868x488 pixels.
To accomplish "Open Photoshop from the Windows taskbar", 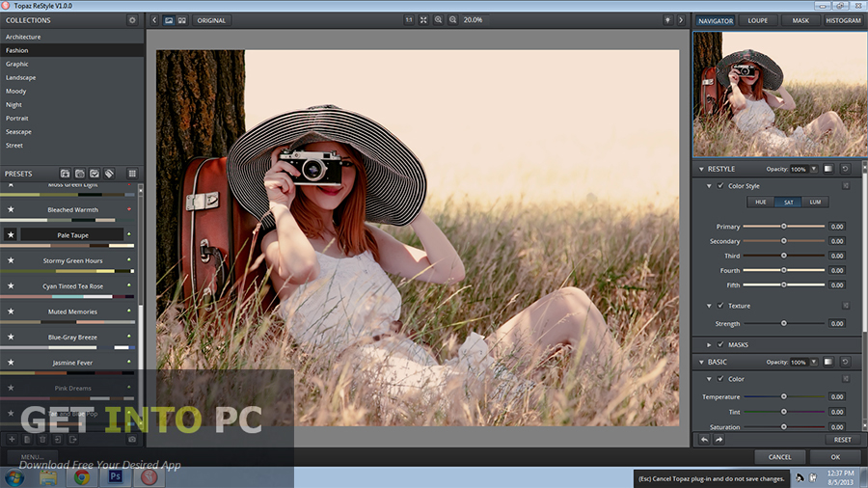I will coord(115,477).
